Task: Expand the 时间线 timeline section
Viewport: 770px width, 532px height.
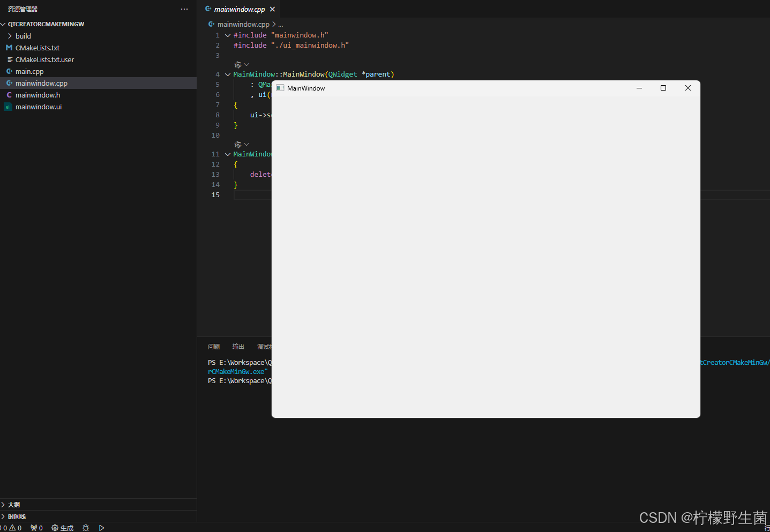Action: (16, 516)
